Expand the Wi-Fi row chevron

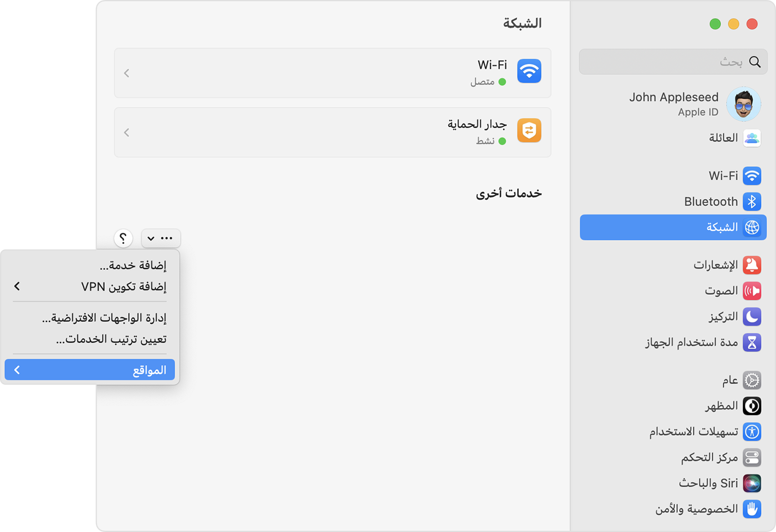pos(127,73)
